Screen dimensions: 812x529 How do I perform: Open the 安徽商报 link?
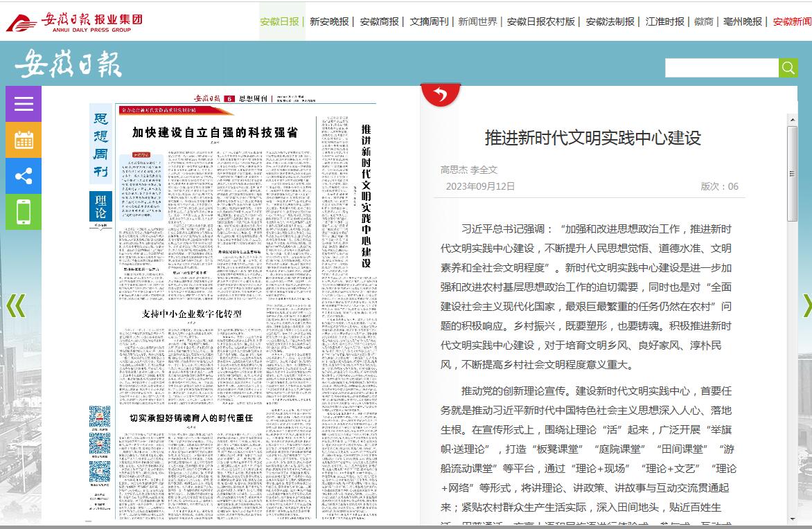379,21
